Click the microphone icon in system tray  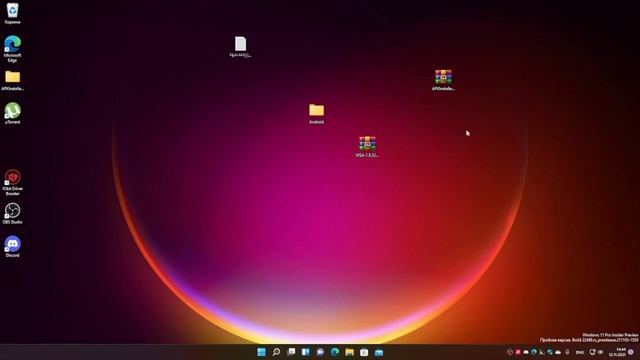point(567,352)
